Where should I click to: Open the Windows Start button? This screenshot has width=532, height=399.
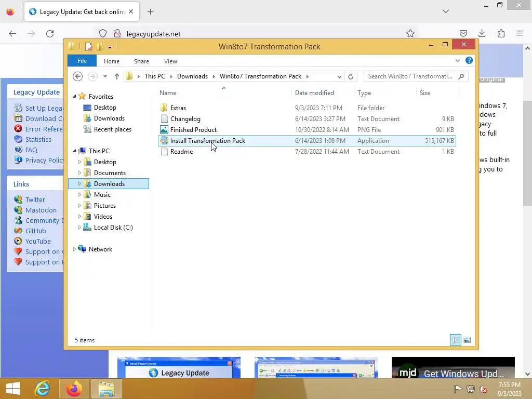click(x=13, y=389)
